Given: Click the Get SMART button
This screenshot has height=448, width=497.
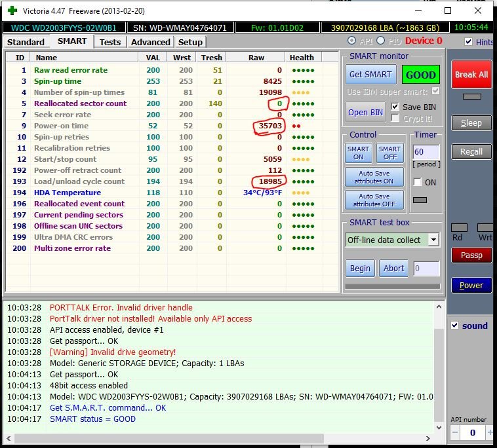Looking at the screenshot, I should click(x=370, y=75).
